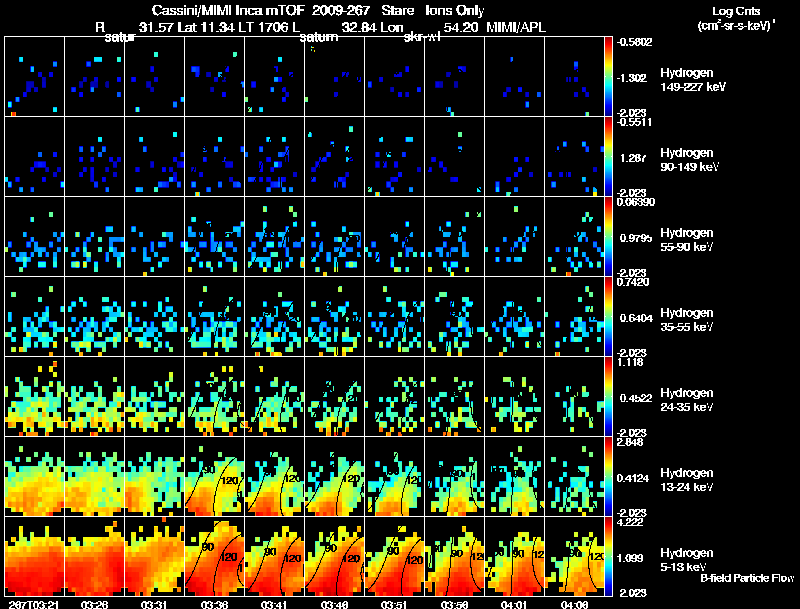The height and width of the screenshot is (609, 800).
Task: Click the '0.4124' colorbar value
Action: pyautogui.click(x=633, y=478)
